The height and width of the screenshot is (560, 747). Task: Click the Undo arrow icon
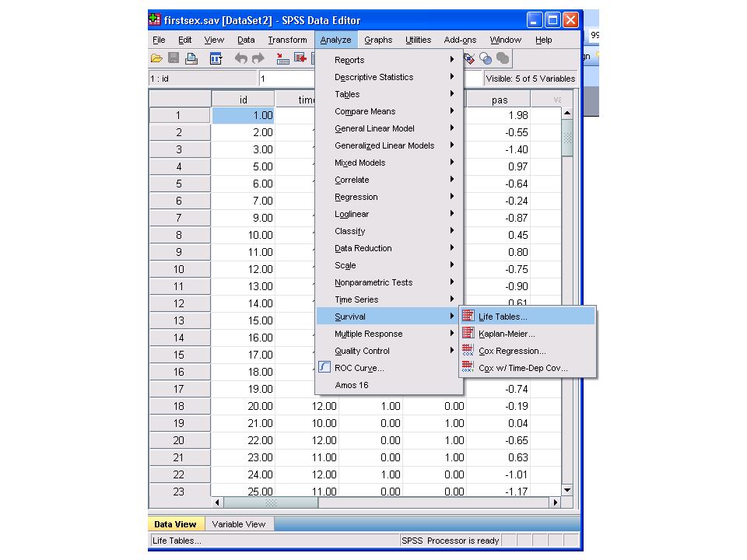pyautogui.click(x=241, y=58)
